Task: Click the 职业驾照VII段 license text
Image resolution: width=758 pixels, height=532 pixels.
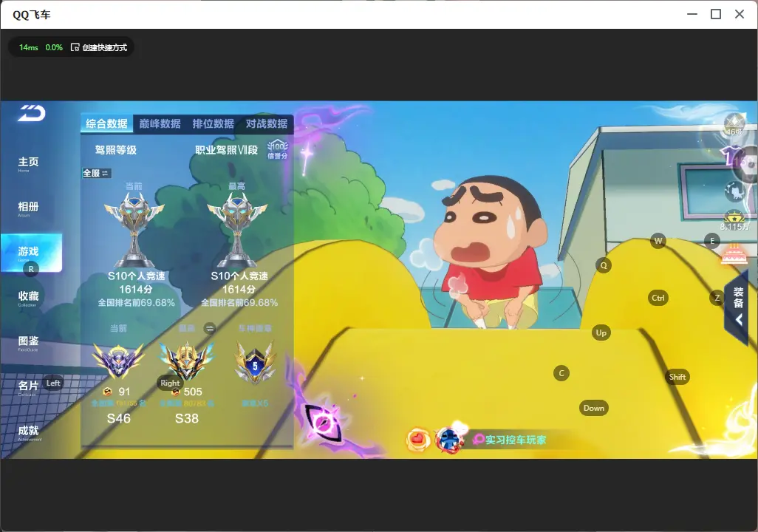Action: pos(227,150)
